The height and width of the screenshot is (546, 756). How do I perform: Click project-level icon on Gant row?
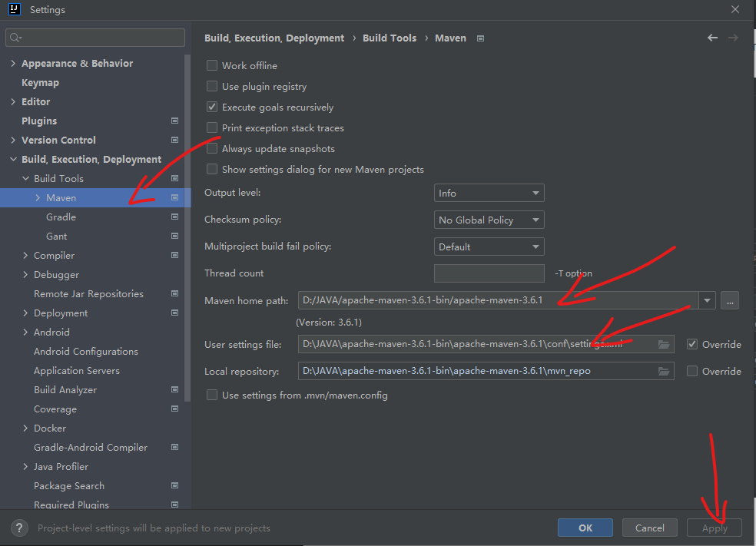tap(175, 236)
